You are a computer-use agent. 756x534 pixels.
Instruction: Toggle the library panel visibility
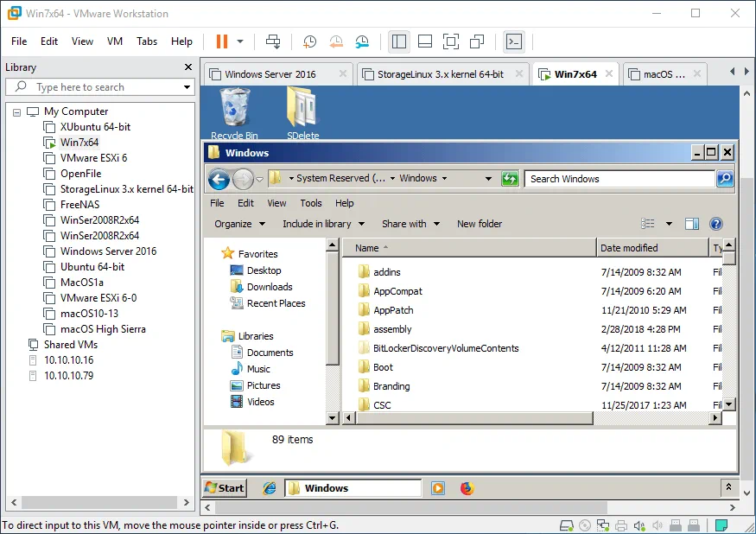click(x=398, y=41)
